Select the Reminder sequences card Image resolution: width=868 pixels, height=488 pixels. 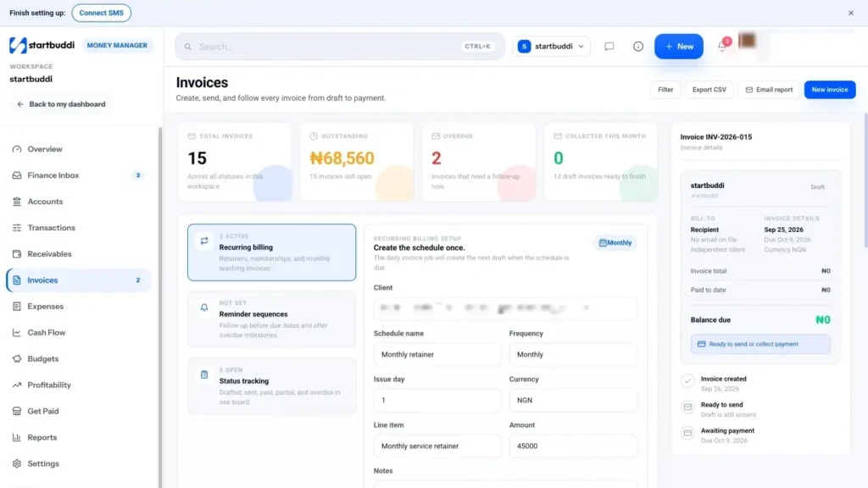pyautogui.click(x=271, y=319)
